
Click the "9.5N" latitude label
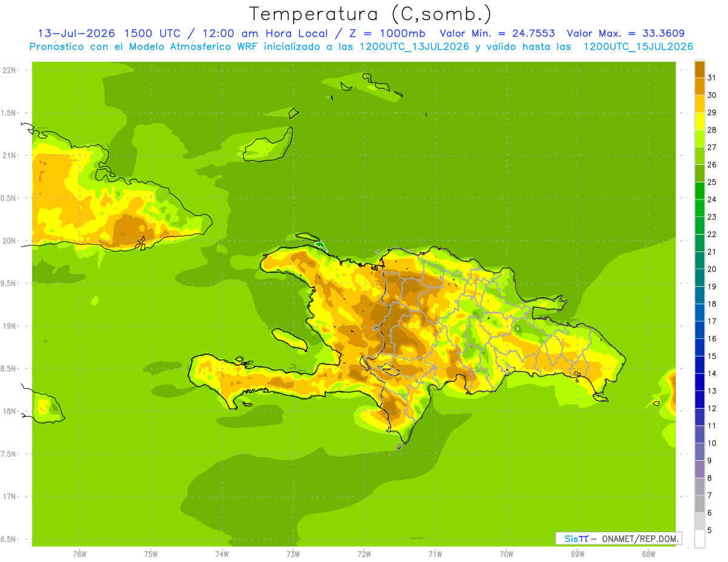pyautogui.click(x=9, y=283)
